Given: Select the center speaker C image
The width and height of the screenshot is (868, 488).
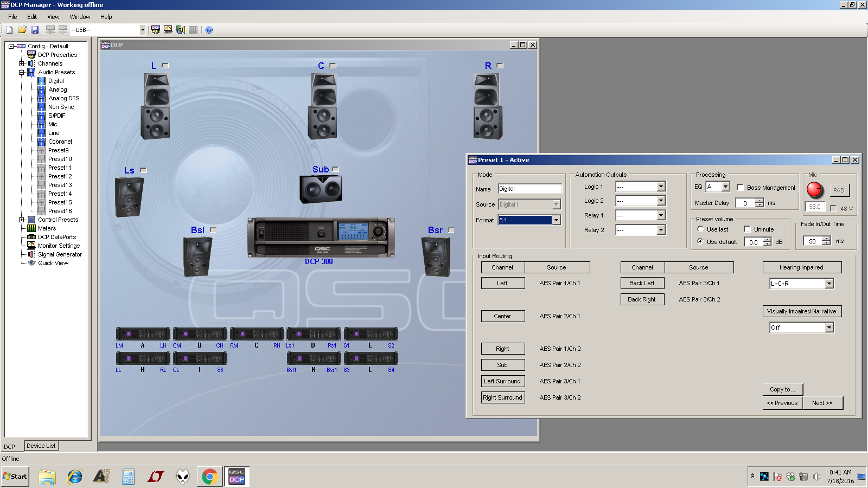Looking at the screenshot, I should (x=323, y=106).
